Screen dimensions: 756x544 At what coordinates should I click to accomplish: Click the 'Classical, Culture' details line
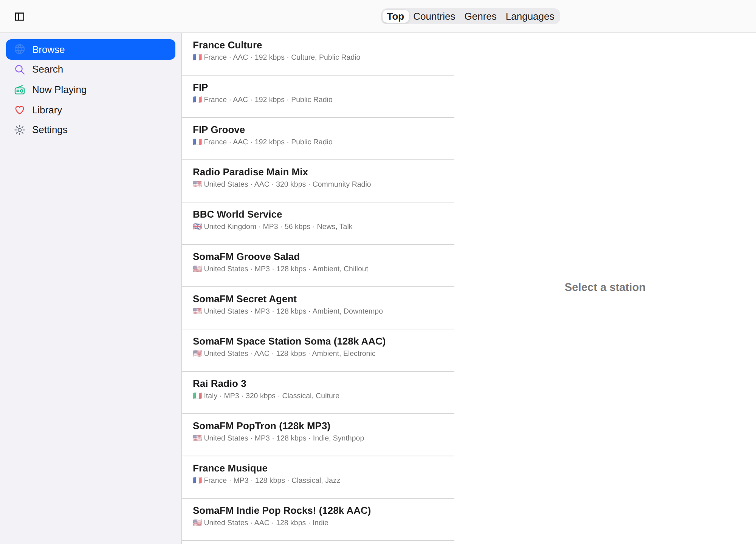pyautogui.click(x=266, y=396)
